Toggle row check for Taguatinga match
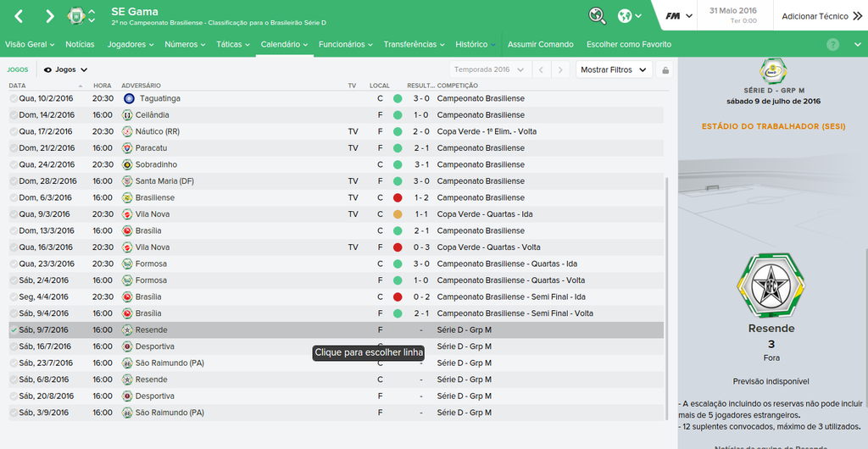868x449 pixels. click(14, 98)
